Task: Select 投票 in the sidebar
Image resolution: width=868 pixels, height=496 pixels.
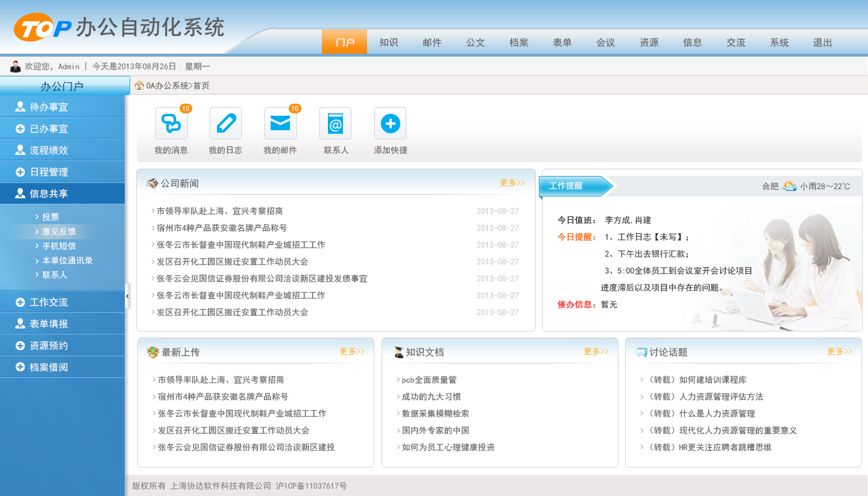Action: (51, 217)
